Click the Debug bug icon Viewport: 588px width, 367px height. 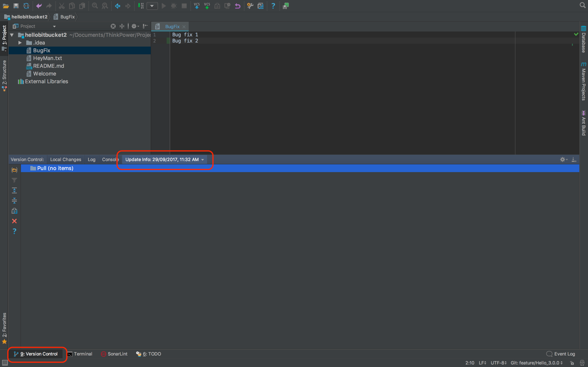pyautogui.click(x=174, y=6)
